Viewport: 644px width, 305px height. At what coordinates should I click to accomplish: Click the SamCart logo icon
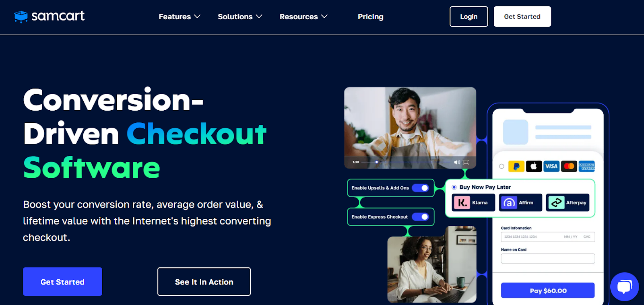point(21,16)
